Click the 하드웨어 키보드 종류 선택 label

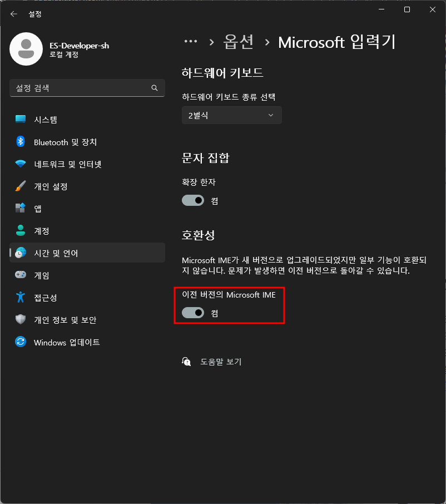click(229, 97)
